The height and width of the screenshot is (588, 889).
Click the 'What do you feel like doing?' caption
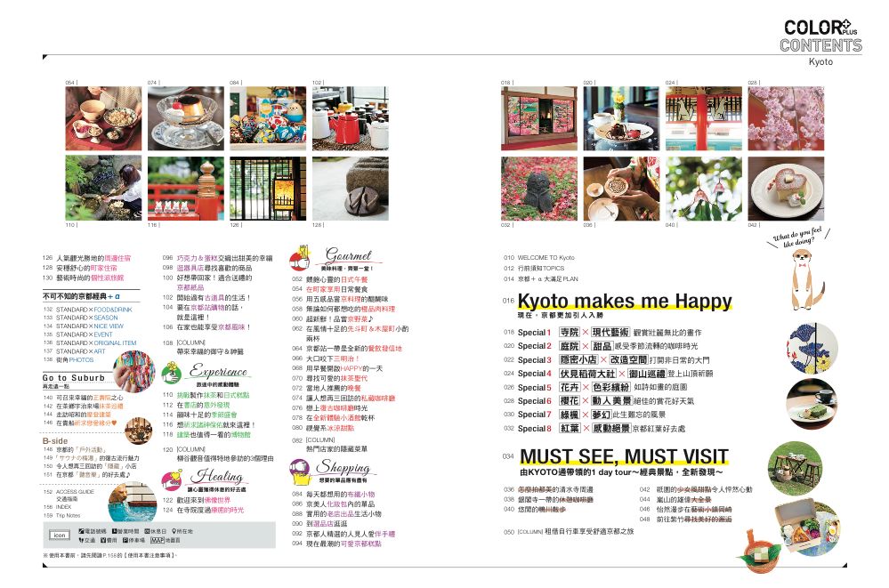pyautogui.click(x=799, y=237)
